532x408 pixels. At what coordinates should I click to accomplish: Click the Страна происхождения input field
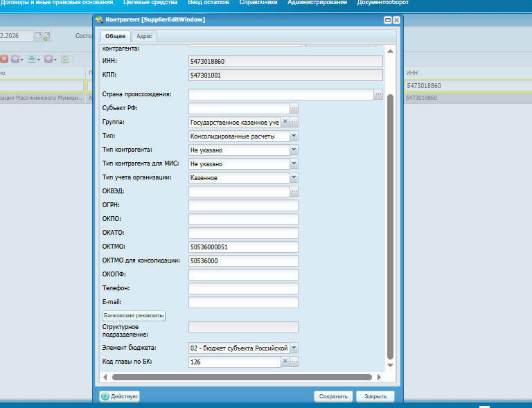point(281,94)
